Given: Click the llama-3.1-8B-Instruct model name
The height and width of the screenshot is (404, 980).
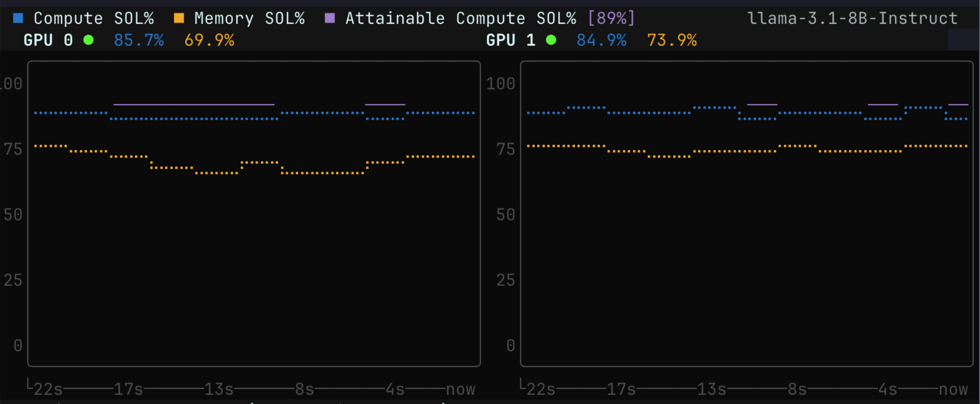Looking at the screenshot, I should (x=853, y=18).
